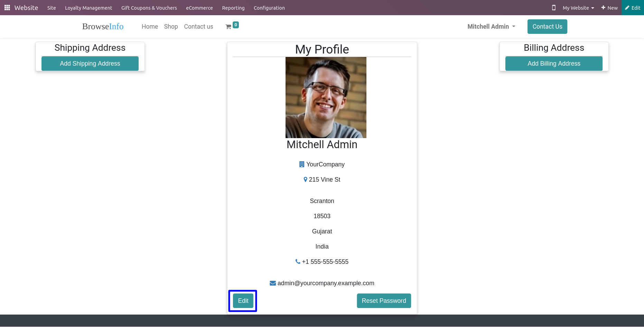This screenshot has width=644, height=327.
Task: Click the Reset Password button
Action: 384,301
